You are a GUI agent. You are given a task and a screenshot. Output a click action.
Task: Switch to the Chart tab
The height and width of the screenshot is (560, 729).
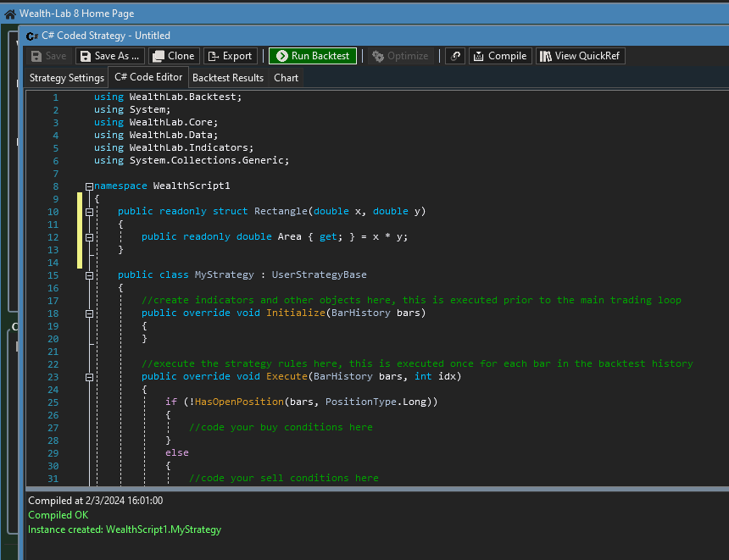click(286, 78)
